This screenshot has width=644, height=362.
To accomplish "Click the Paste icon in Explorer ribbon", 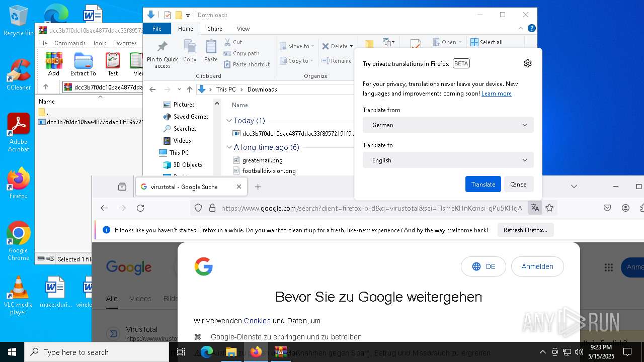I will click(211, 51).
